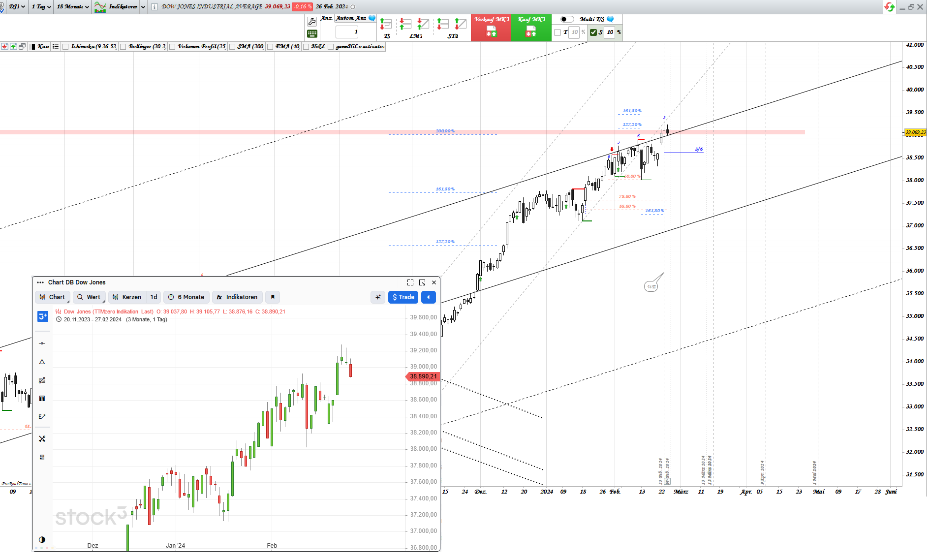Enable the SMA (200) indicator checkbox
The height and width of the screenshot is (560, 929).
[232, 47]
